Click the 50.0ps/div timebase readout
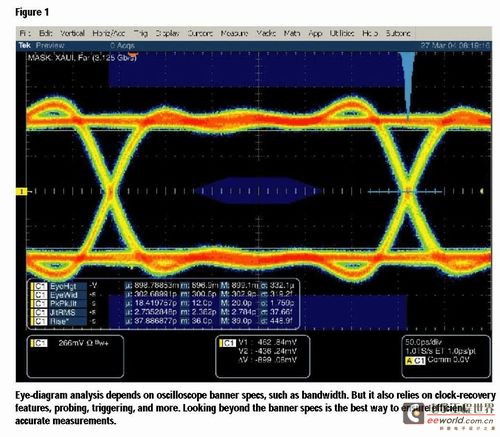The width and height of the screenshot is (500, 437). (424, 342)
